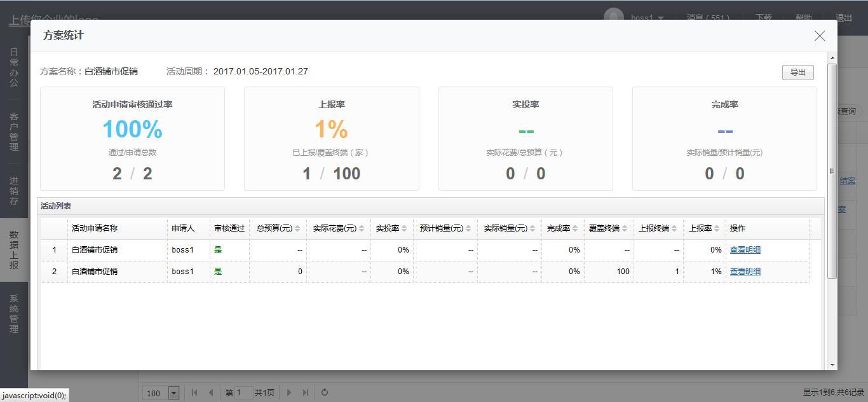Click the page number input field

point(243,393)
